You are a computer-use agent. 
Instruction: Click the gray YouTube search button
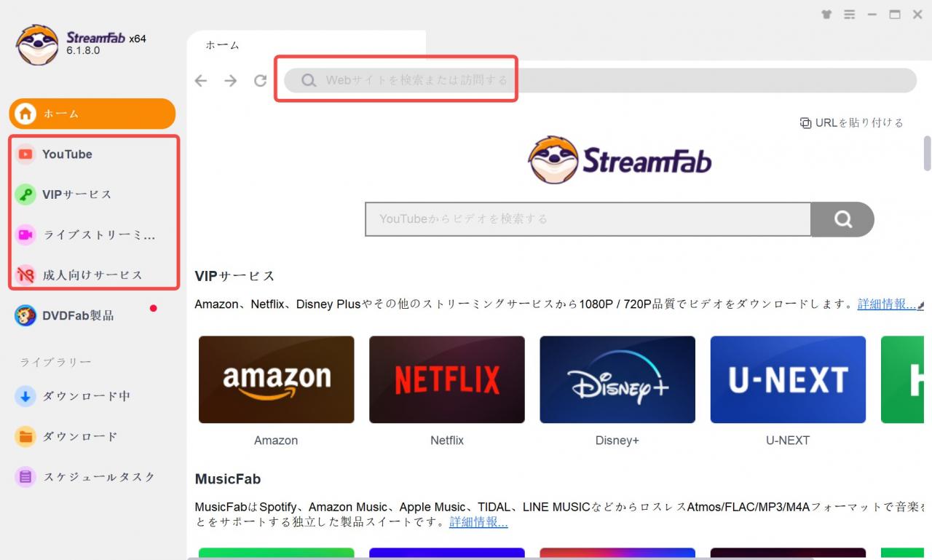coord(842,219)
